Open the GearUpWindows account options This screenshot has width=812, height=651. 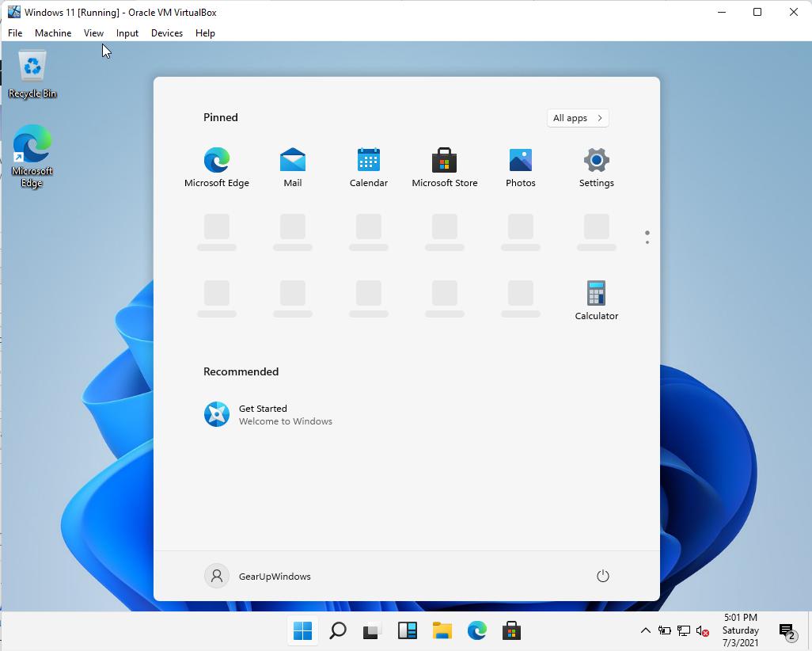pos(257,577)
